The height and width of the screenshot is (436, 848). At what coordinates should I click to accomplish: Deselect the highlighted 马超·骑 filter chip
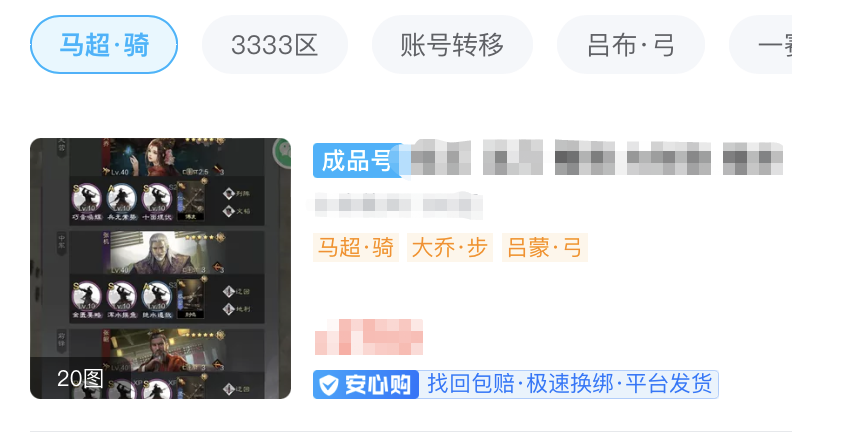point(104,44)
